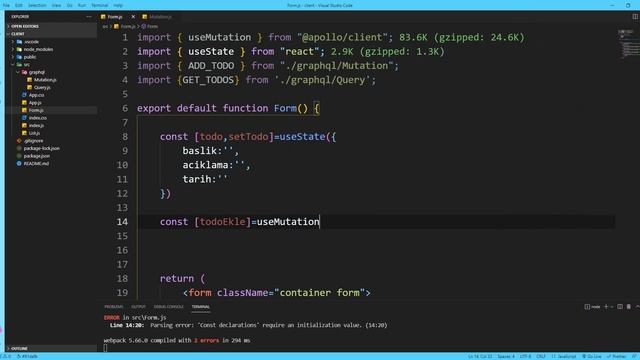Open the Help menu

[118, 5]
